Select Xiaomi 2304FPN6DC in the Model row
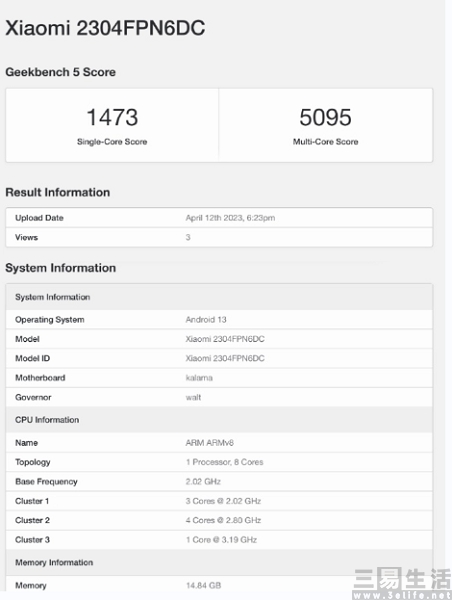 [x=225, y=339]
